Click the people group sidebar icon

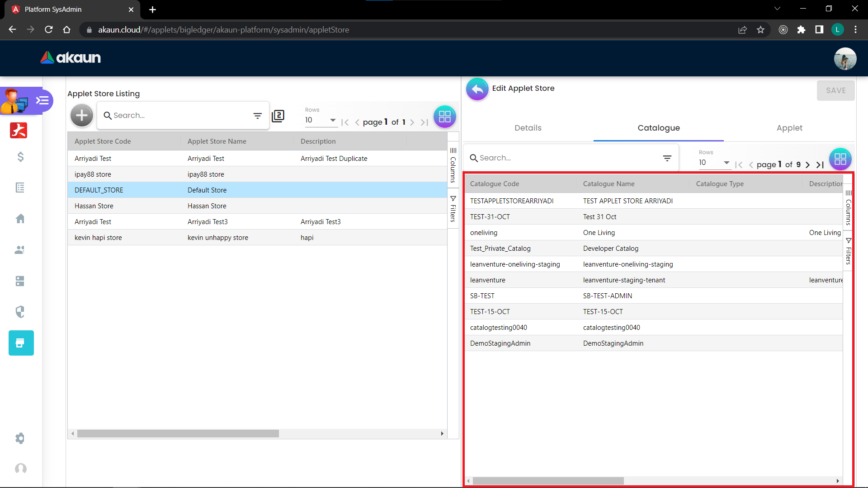20,250
